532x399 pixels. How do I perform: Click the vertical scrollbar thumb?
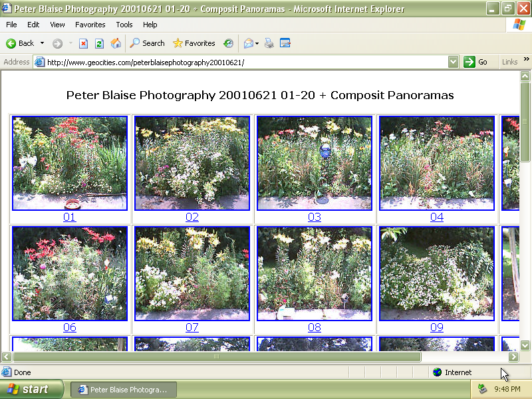[525, 122]
